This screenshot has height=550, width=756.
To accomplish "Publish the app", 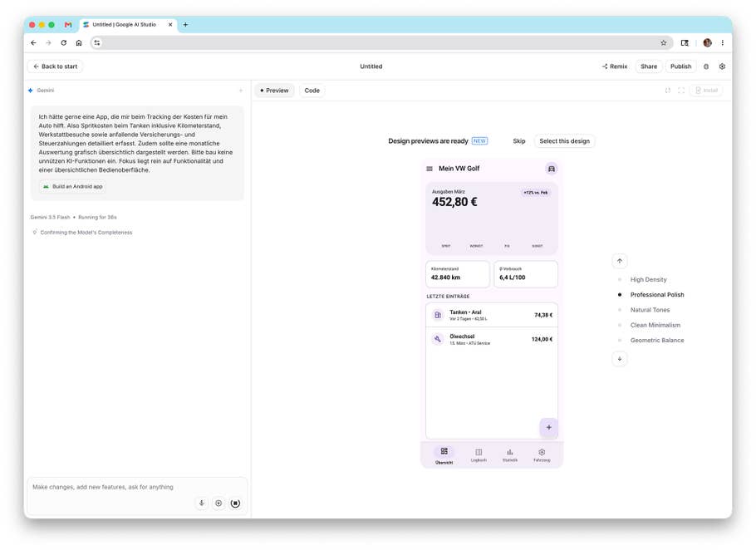I will [680, 66].
